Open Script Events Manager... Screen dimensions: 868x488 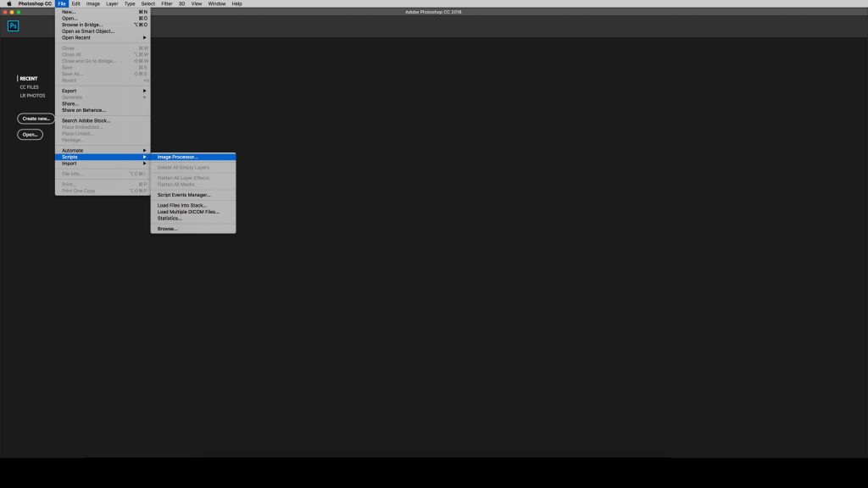coord(193,195)
